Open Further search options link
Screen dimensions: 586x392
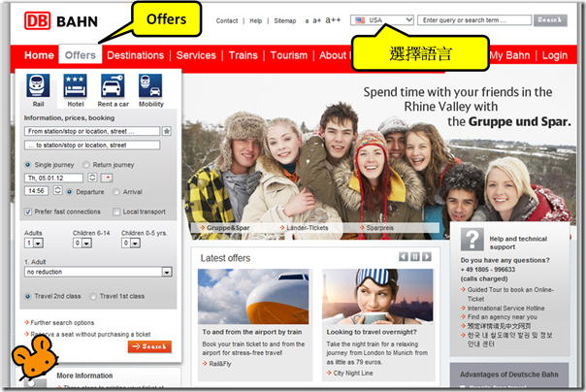[62, 322]
